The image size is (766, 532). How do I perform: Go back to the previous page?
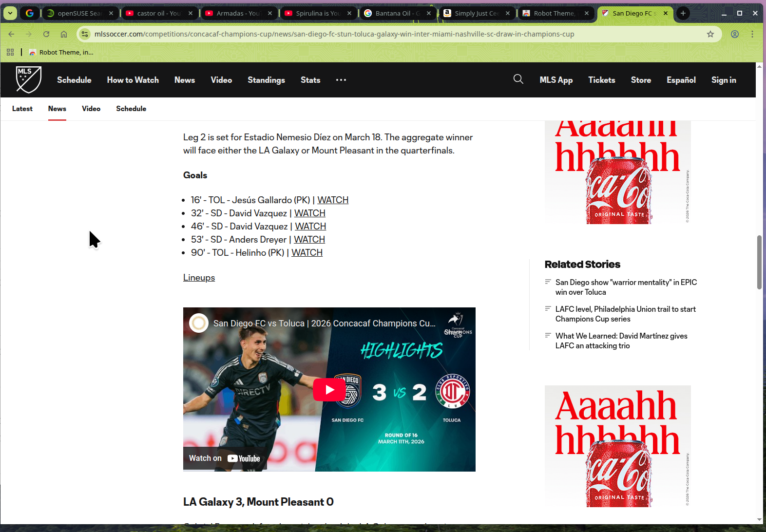tap(11, 34)
